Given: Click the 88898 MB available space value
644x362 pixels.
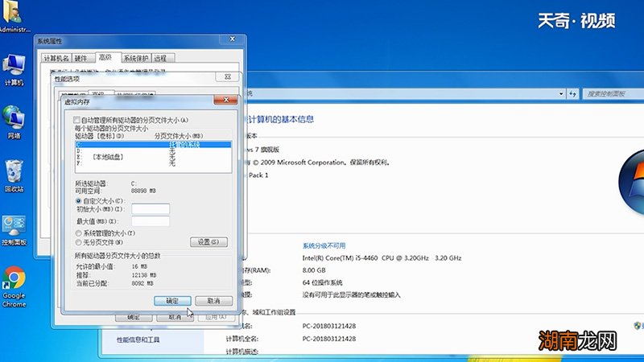Looking at the screenshot, I should click(x=143, y=191).
